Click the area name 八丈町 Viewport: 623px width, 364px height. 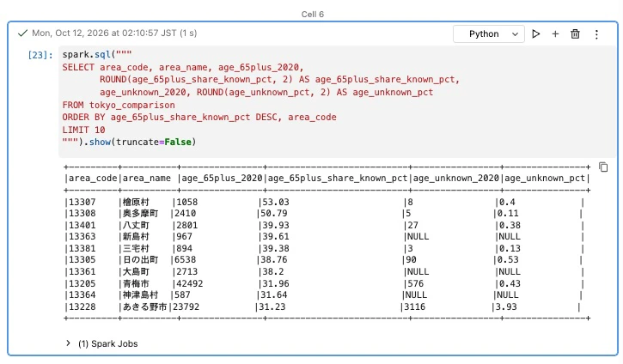click(x=136, y=225)
